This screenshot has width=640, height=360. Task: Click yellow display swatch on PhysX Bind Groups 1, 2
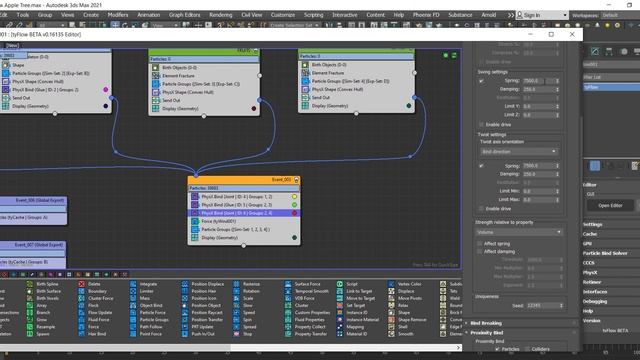pyautogui.click(x=294, y=197)
